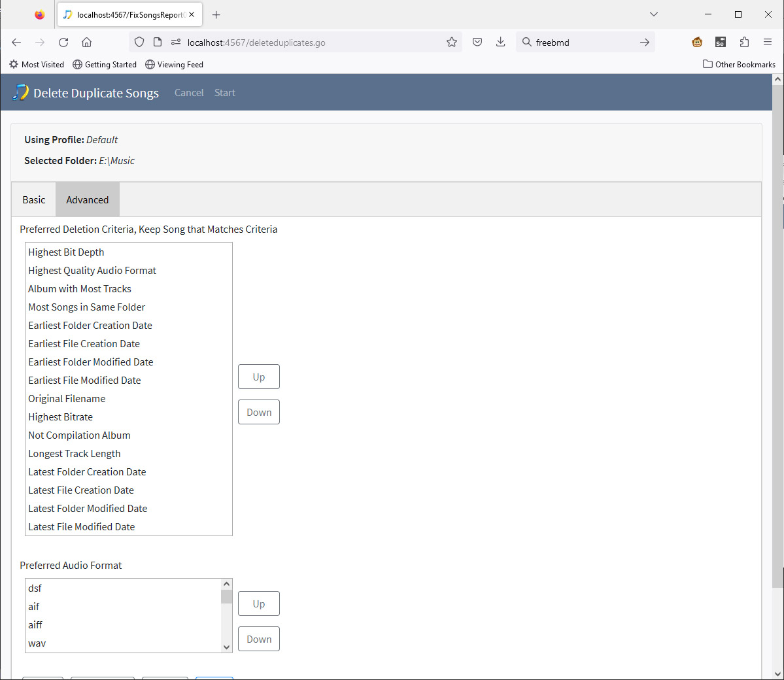The height and width of the screenshot is (680, 784).
Task: Open the Extensions puzzle icon
Action: 744,42
